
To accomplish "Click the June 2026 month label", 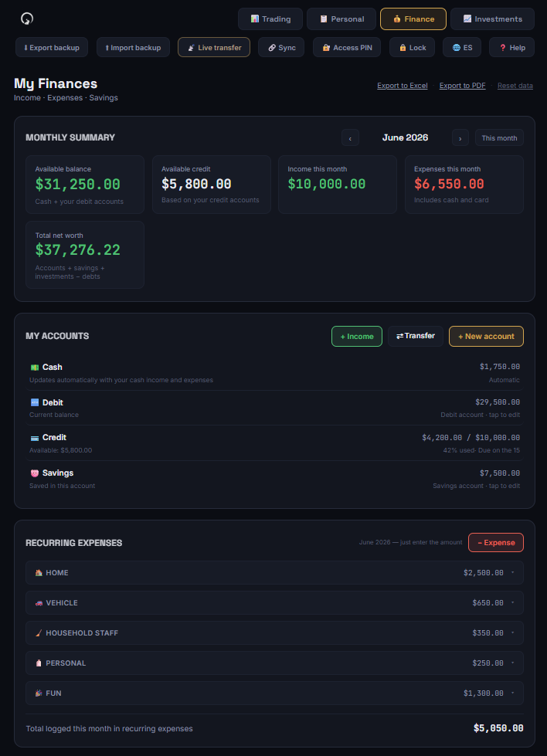I will pyautogui.click(x=405, y=138).
